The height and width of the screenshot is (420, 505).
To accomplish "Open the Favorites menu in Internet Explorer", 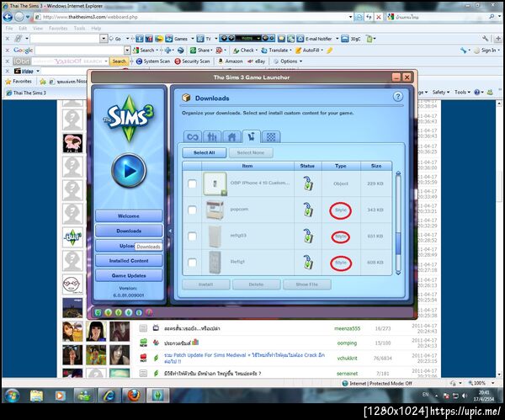I will click(x=58, y=29).
